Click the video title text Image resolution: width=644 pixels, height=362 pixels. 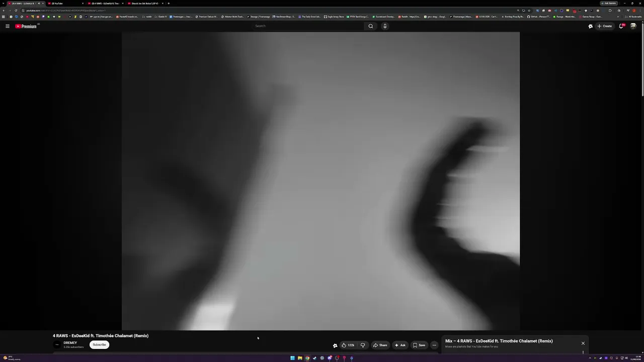(101, 336)
